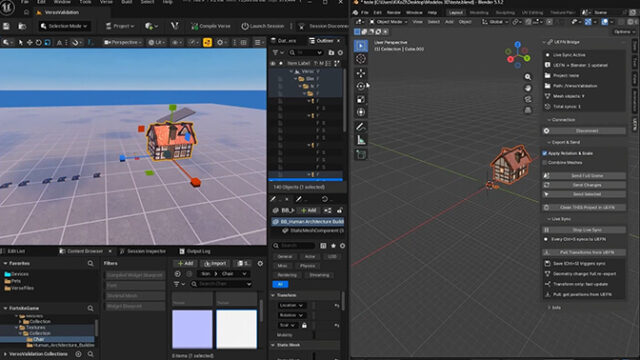Click the Save icon in UEFN toolbar

6,26
